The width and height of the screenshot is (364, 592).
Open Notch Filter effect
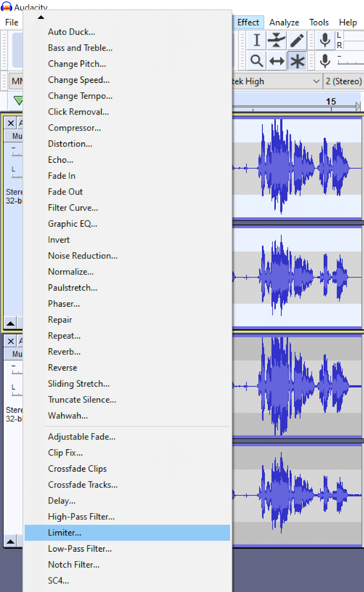(x=127, y=565)
